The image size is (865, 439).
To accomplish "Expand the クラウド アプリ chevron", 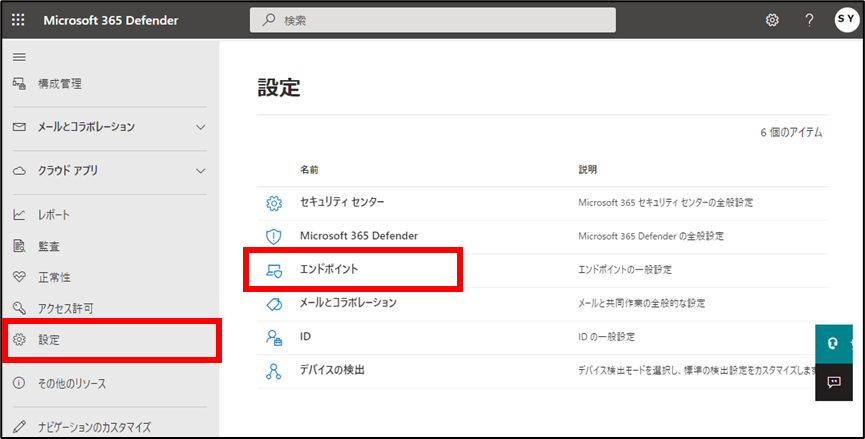I will [x=200, y=171].
